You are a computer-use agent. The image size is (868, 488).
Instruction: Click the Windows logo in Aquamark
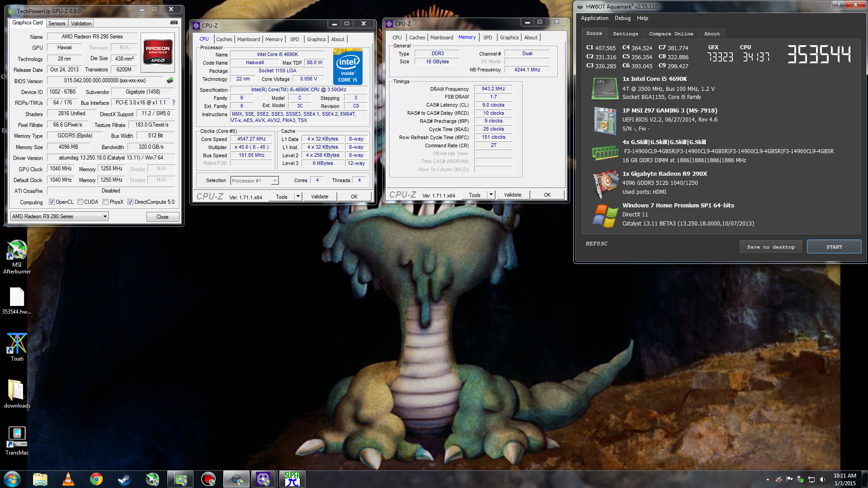(605, 216)
